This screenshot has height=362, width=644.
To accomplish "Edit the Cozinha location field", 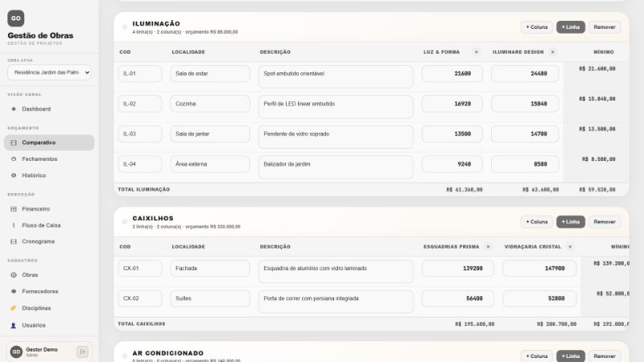I will point(210,104).
